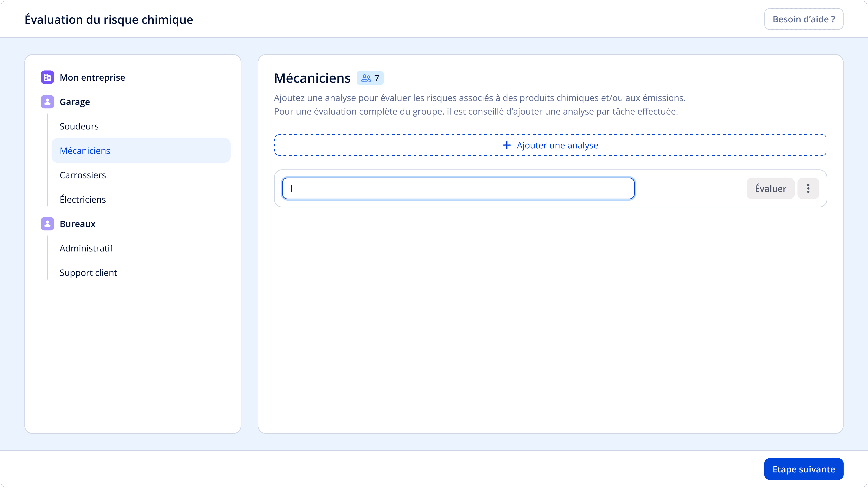This screenshot has height=488, width=868.
Task: Click the member count badge showing 7
Action: (x=370, y=78)
